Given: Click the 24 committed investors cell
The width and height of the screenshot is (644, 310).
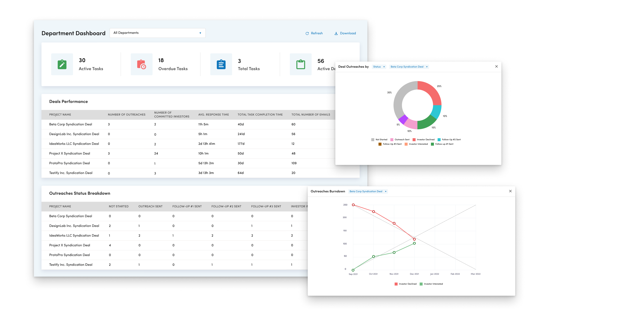Looking at the screenshot, I should pos(156,153).
